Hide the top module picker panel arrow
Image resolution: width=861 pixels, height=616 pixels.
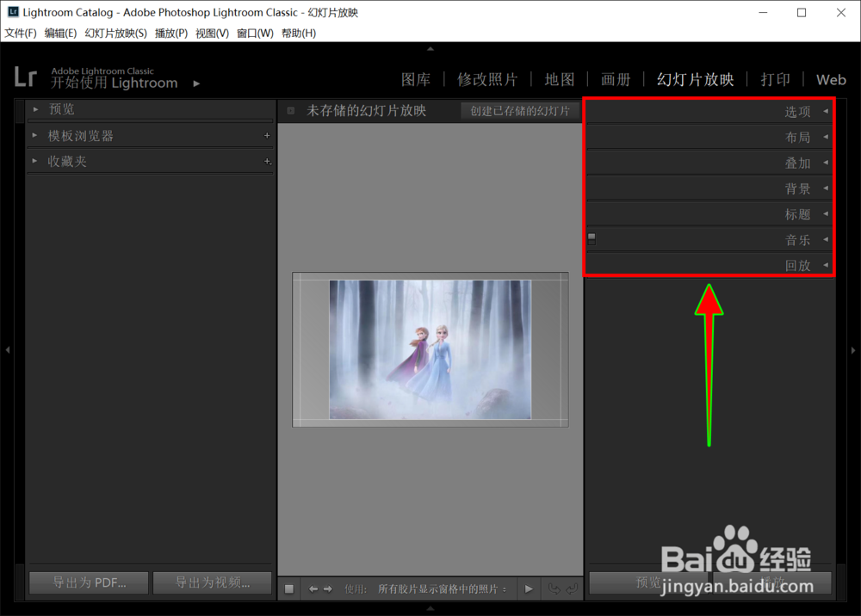[430, 49]
